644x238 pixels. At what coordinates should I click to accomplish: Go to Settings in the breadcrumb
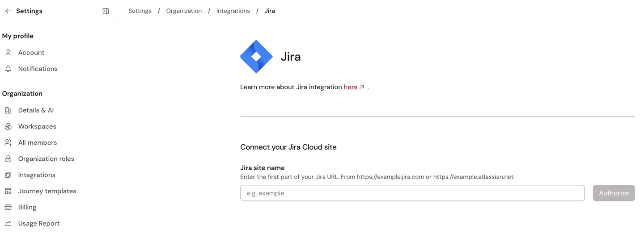point(140,11)
